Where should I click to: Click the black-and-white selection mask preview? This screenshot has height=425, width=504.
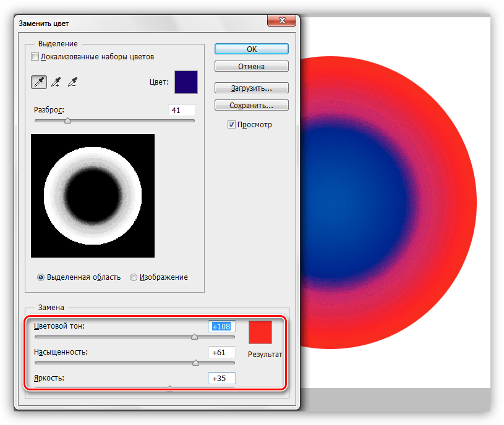click(93, 196)
